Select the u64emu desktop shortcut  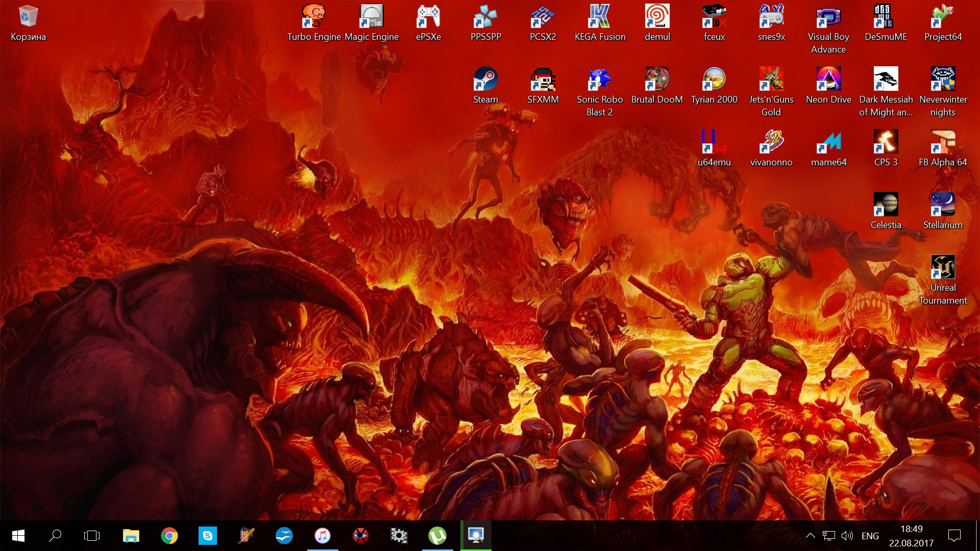(714, 149)
